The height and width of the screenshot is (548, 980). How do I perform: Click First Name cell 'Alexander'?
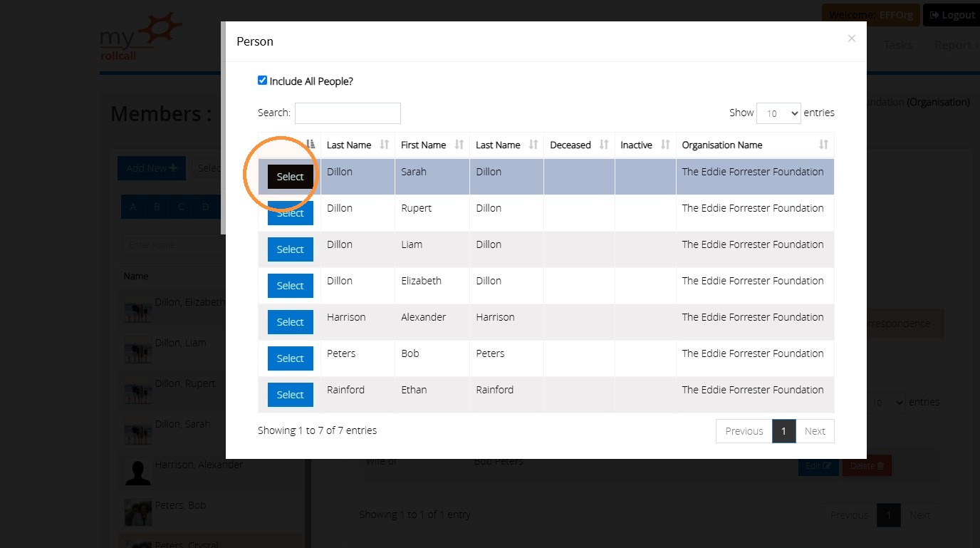424,317
